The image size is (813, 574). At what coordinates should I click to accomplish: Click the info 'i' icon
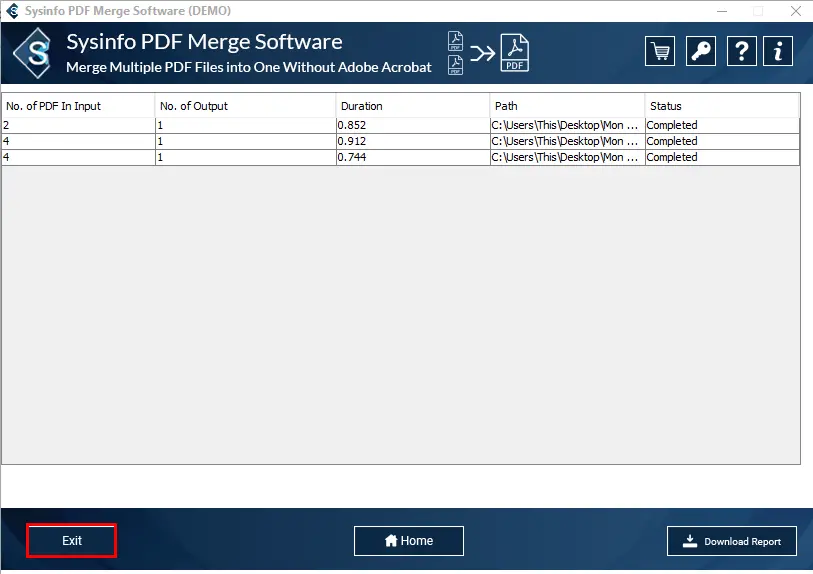point(778,51)
